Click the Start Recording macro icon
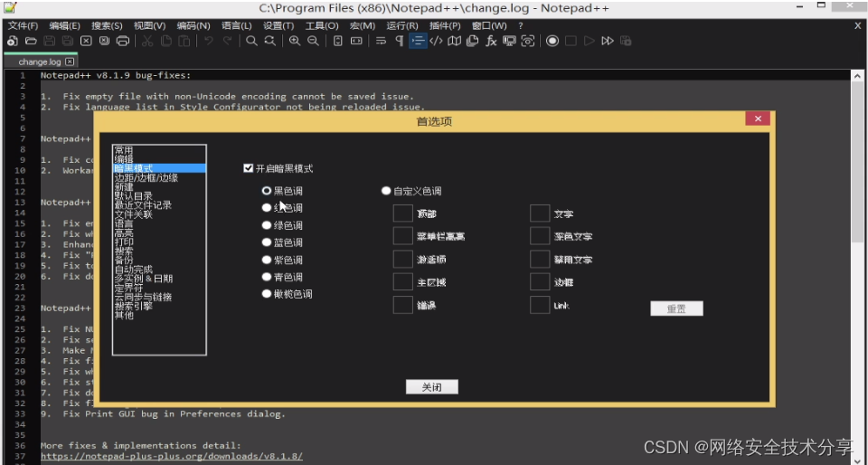Image resolution: width=868 pixels, height=465 pixels. coord(552,41)
